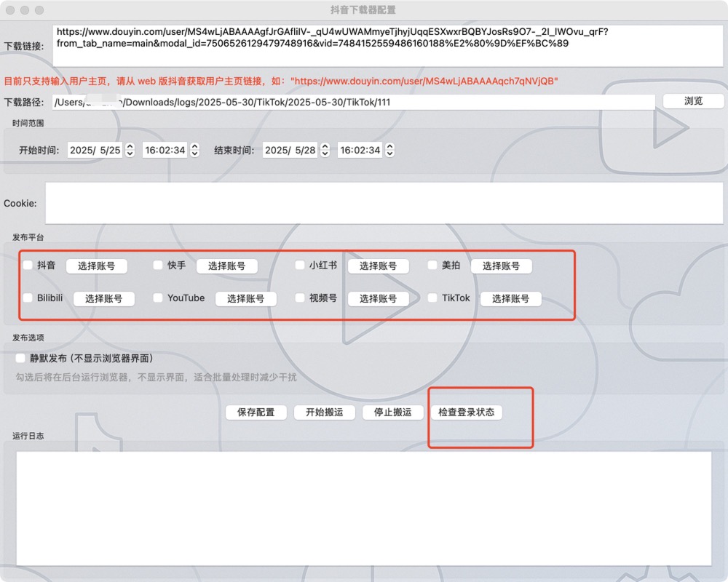Click the Cookie input field
The height and width of the screenshot is (582, 728).
pyautogui.click(x=384, y=203)
